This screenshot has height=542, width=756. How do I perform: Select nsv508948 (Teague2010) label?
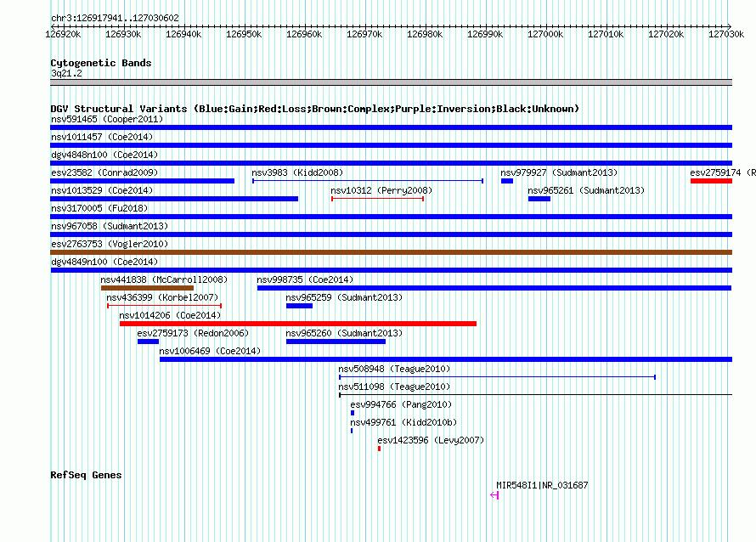394,369
